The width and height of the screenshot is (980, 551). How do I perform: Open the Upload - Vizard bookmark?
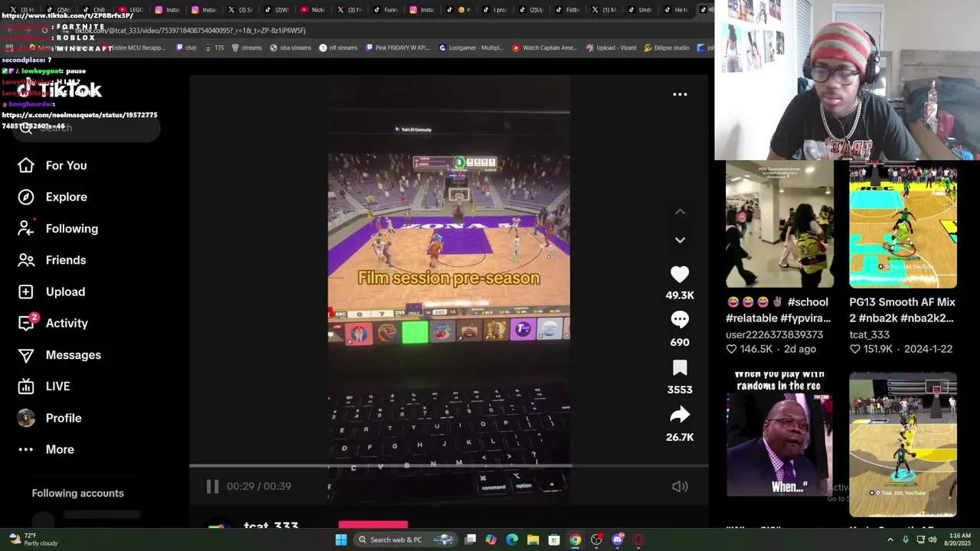coord(611,47)
